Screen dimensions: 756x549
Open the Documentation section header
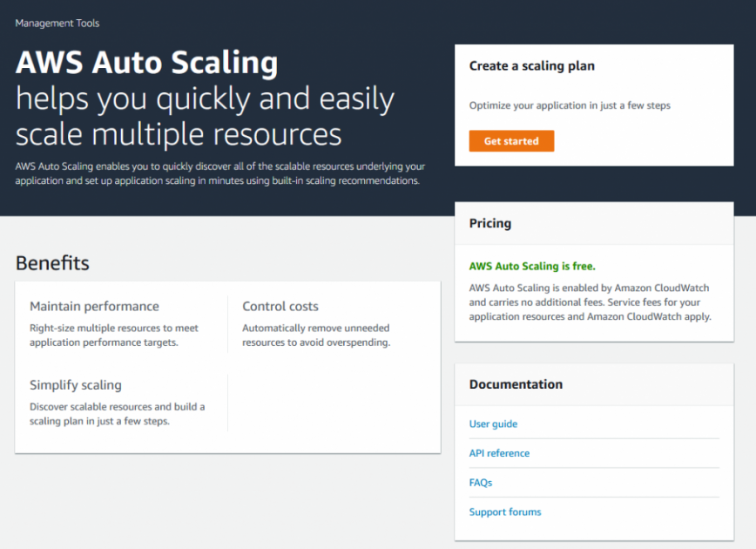516,384
